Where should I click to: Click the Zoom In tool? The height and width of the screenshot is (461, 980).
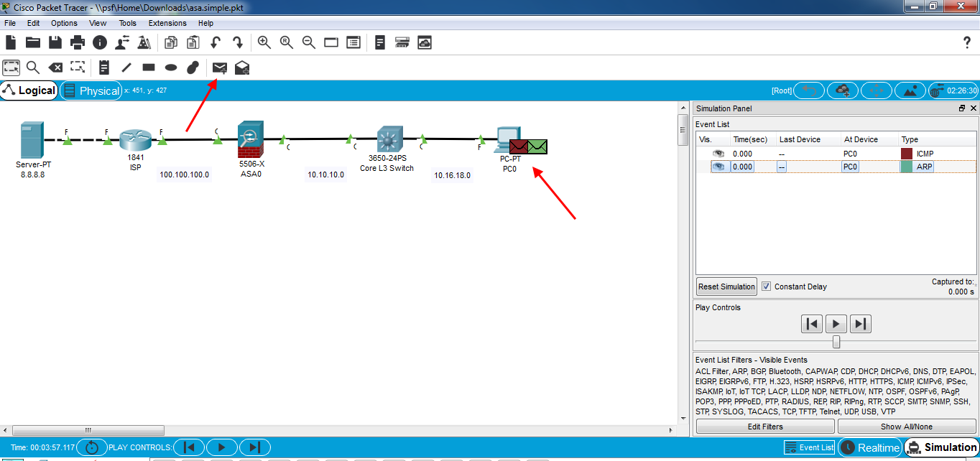(x=264, y=42)
